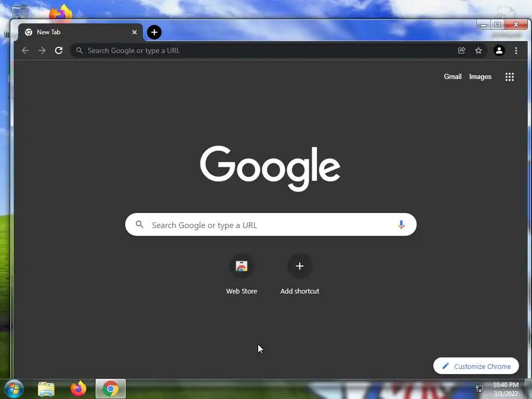532x399 pixels.
Task: Open Customize Chrome
Action: [476, 366]
